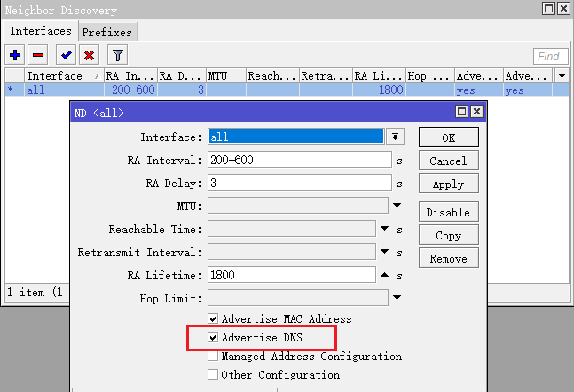The width and height of the screenshot is (574, 392).
Task: Enable Managed Address Configuration checkbox
Action: pyautogui.click(x=213, y=357)
